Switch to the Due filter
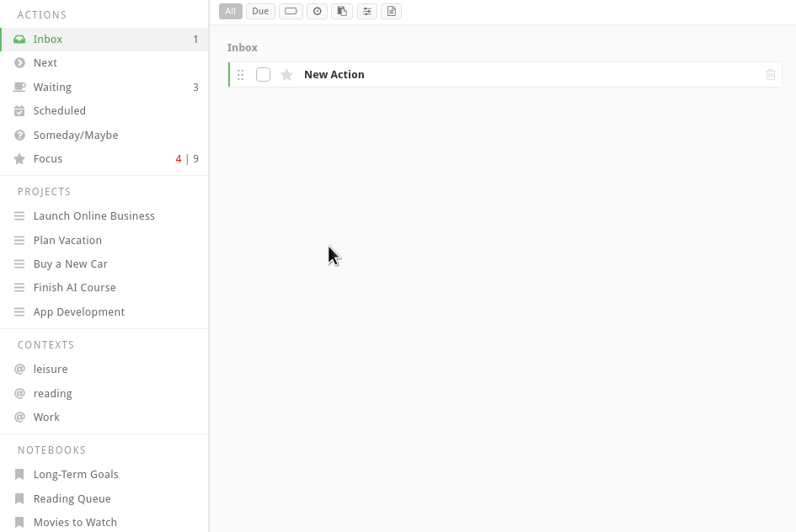The height and width of the screenshot is (532, 796). 260,11
